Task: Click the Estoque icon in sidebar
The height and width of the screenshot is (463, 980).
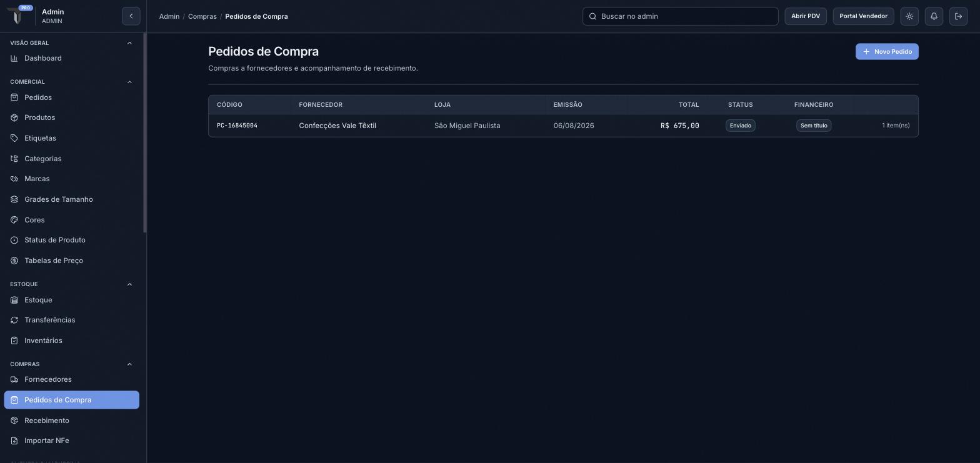Action: [14, 300]
